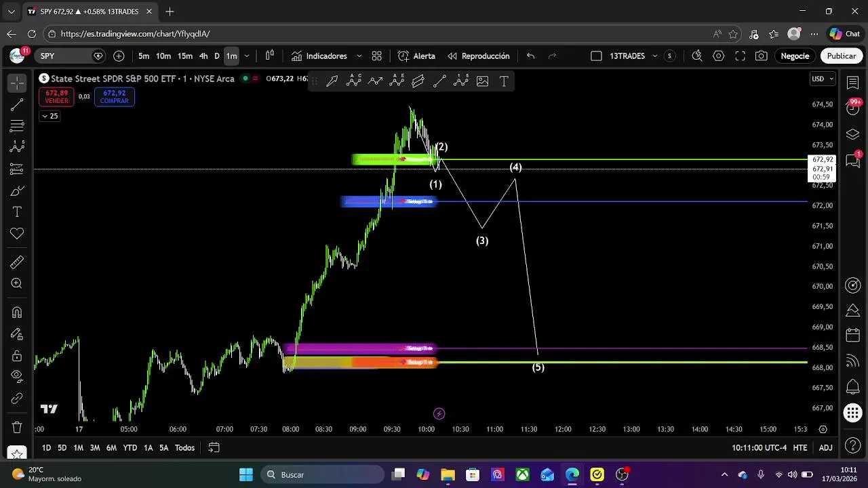Open the chart settings hexagon icon

point(719,56)
